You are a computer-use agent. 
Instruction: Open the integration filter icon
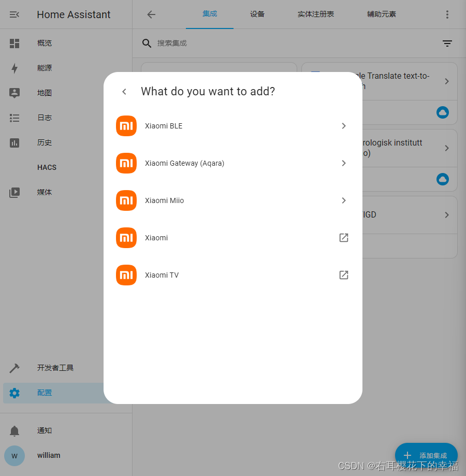(447, 44)
